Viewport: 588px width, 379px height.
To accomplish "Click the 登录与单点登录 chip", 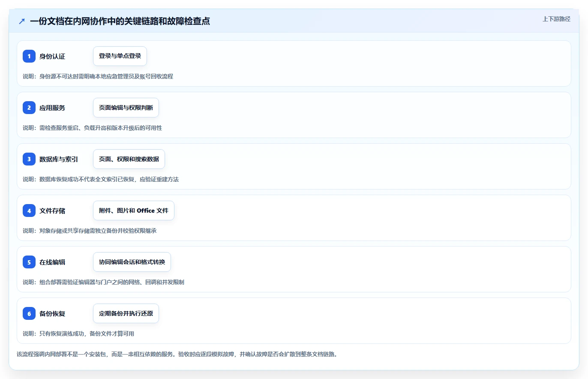I will click(120, 56).
